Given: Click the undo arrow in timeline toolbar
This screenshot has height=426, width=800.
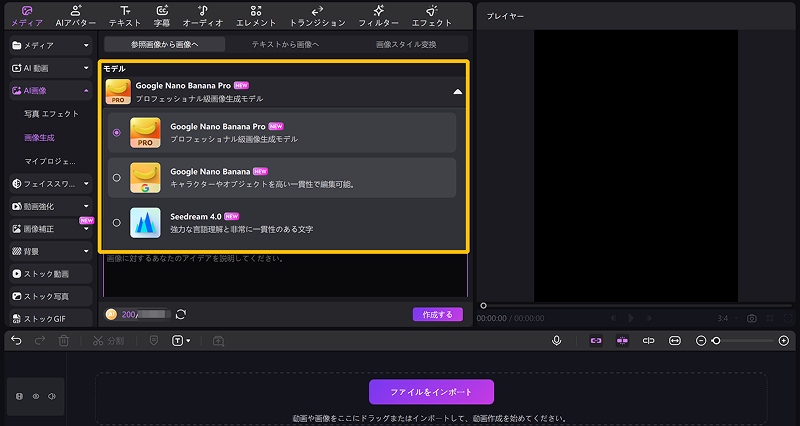Looking at the screenshot, I should 16,340.
